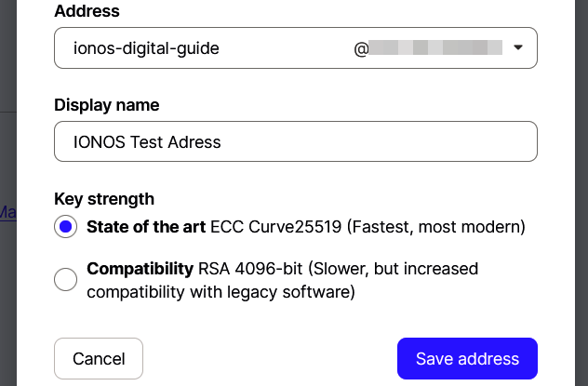Viewport: 588px width, 386px height.
Task: Click the dimmed background left of the dialog
Action: point(7,307)
